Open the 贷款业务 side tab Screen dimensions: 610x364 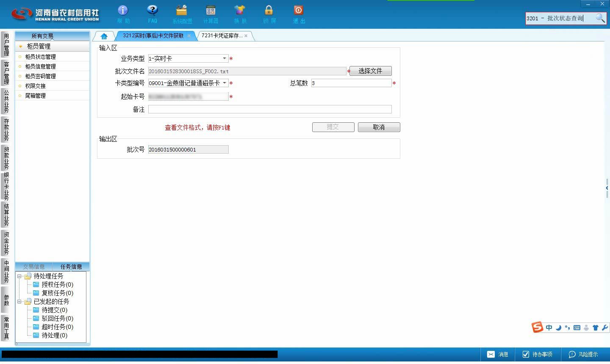pos(6,158)
